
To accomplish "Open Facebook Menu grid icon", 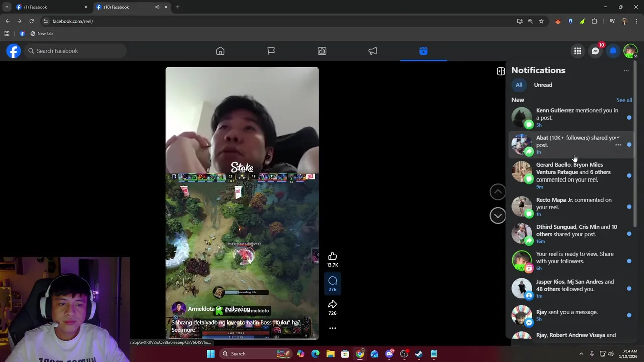I will (578, 51).
